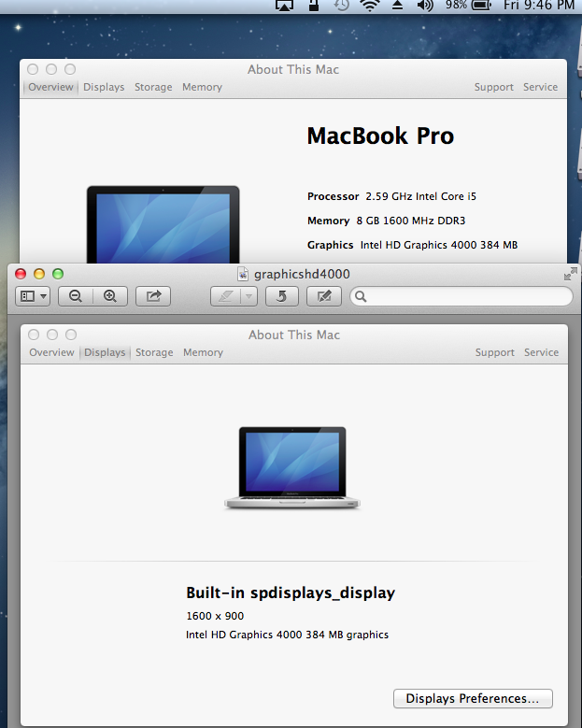Select Overview tab in upper About This Mac
The width and height of the screenshot is (582, 728).
50,87
